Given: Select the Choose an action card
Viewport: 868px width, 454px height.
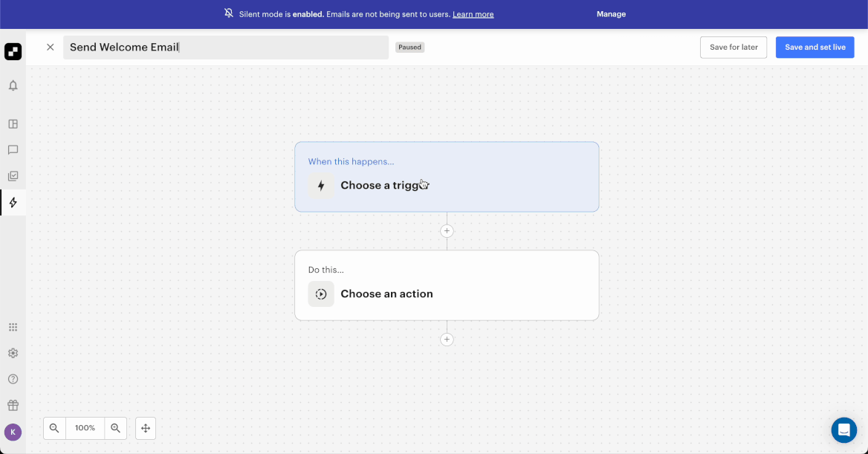Looking at the screenshot, I should point(447,285).
